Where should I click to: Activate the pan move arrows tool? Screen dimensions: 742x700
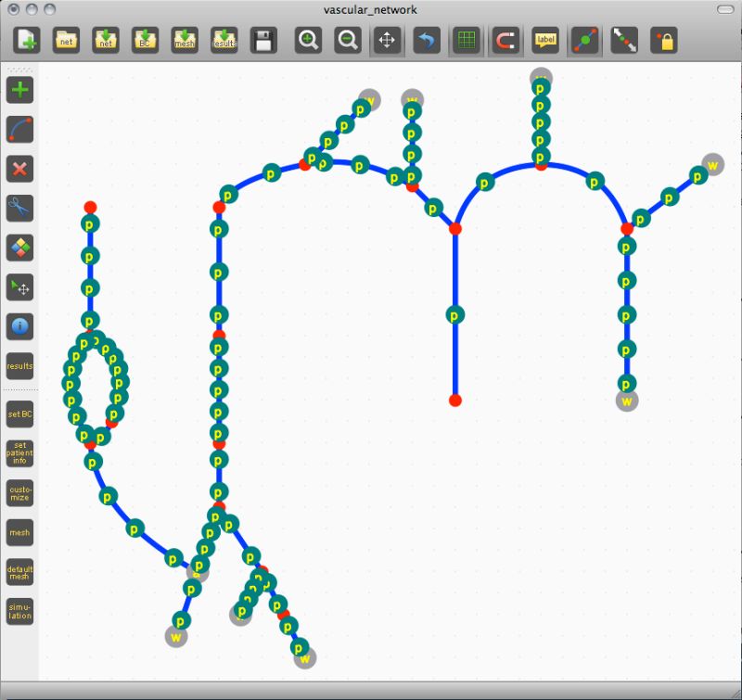click(387, 40)
